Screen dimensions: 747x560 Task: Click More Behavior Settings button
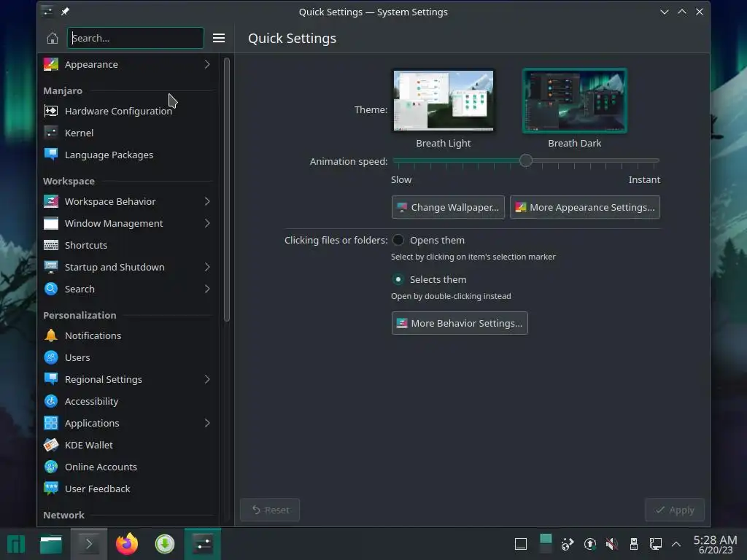click(460, 323)
